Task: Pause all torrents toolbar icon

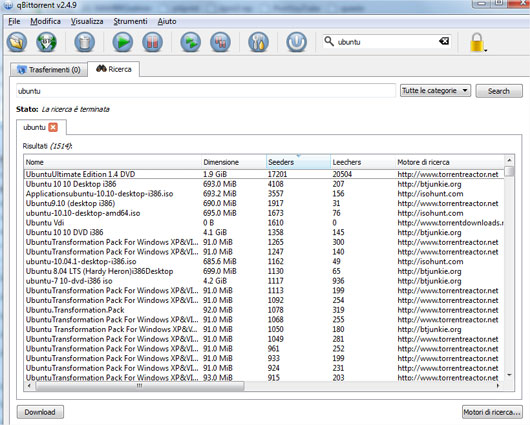Action: coord(220,42)
